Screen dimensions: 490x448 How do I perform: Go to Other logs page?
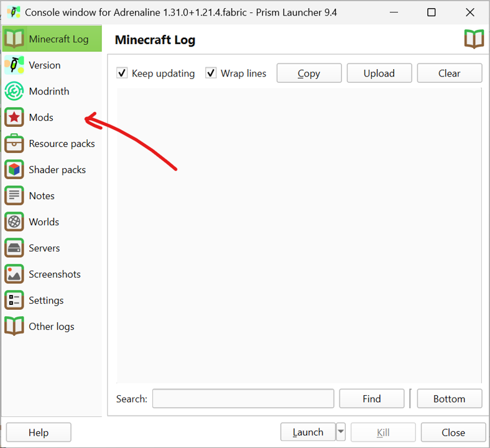[x=51, y=327]
